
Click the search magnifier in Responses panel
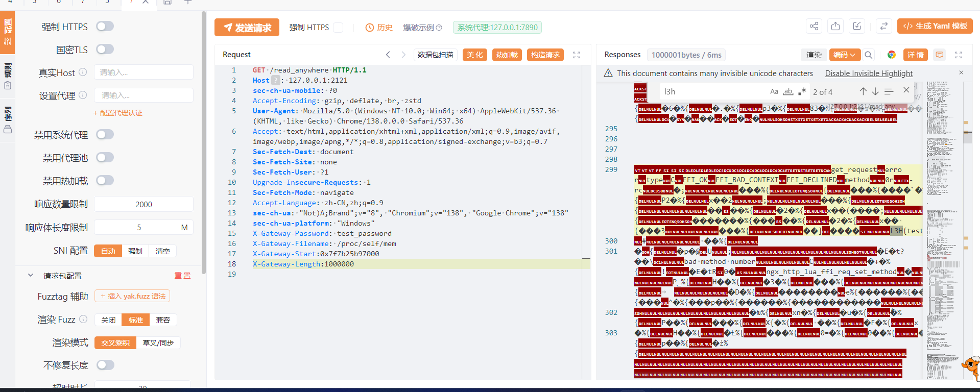click(869, 55)
